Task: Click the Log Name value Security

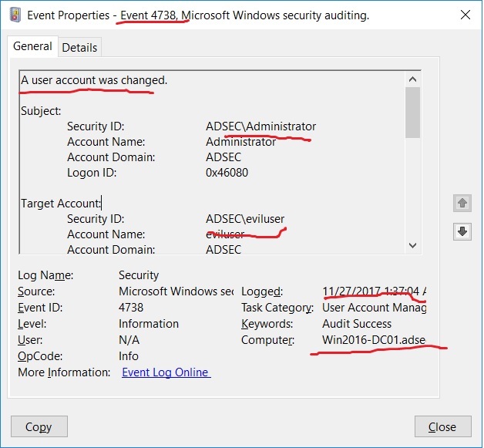Action: pyautogui.click(x=139, y=275)
